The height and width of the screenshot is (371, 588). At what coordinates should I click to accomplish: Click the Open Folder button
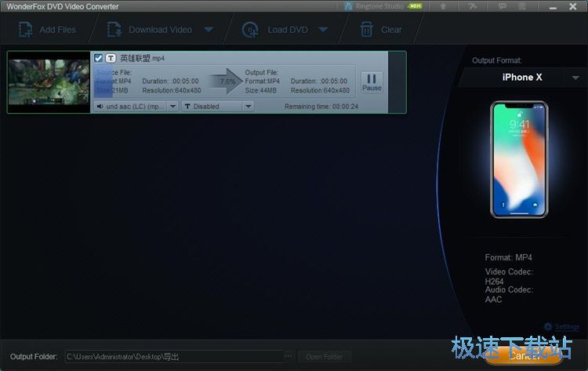coord(324,357)
